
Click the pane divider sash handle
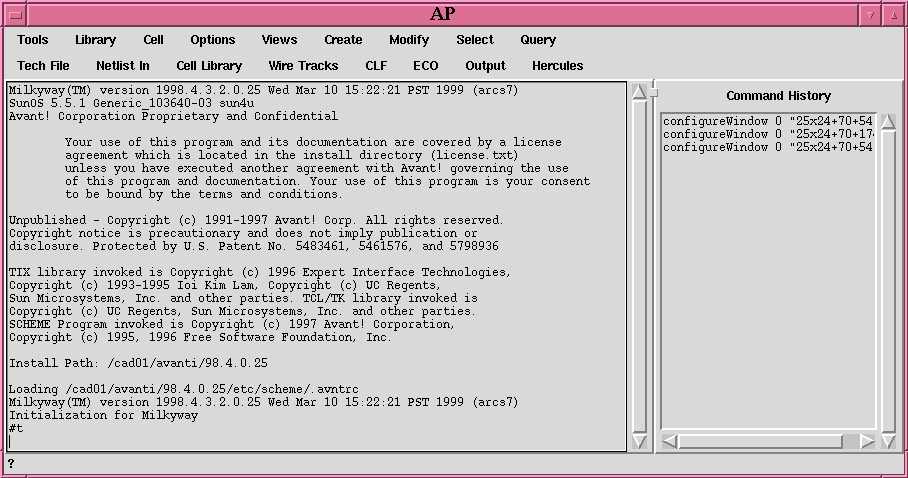654,92
